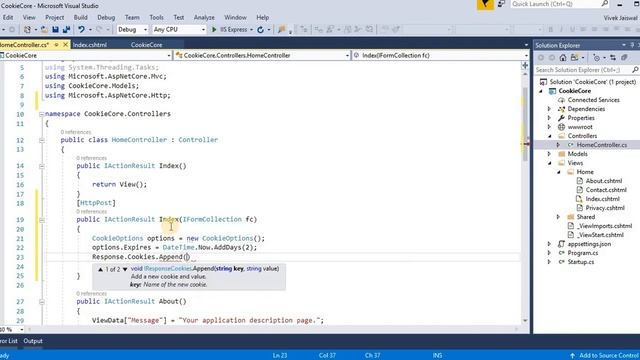Click the IIS Express run button label
640x360 pixels.
(x=233, y=29)
